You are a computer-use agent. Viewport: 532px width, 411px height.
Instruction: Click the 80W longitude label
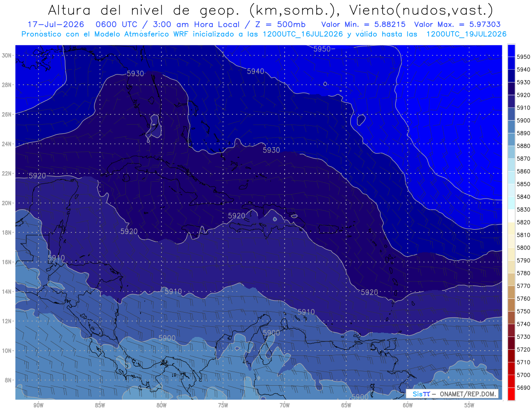coord(161,406)
